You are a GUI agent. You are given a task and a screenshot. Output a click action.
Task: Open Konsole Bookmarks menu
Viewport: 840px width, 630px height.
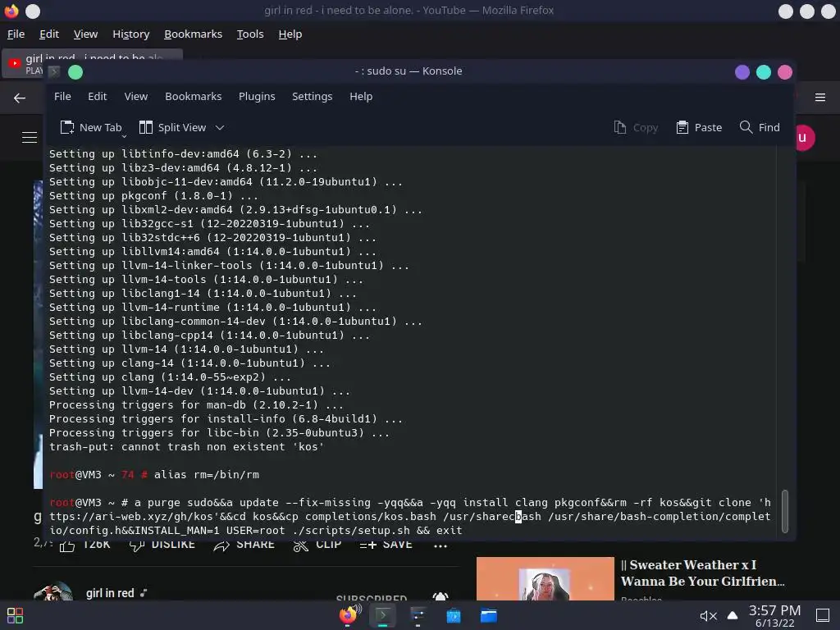click(193, 97)
